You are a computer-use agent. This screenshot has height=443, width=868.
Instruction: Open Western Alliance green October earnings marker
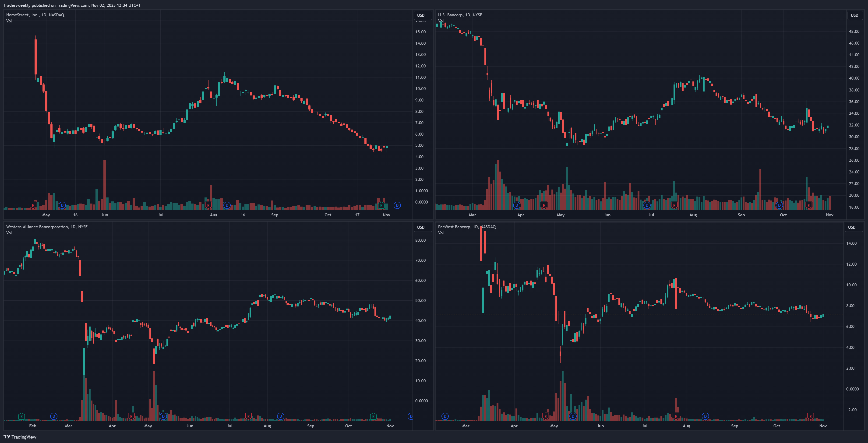coord(373,416)
